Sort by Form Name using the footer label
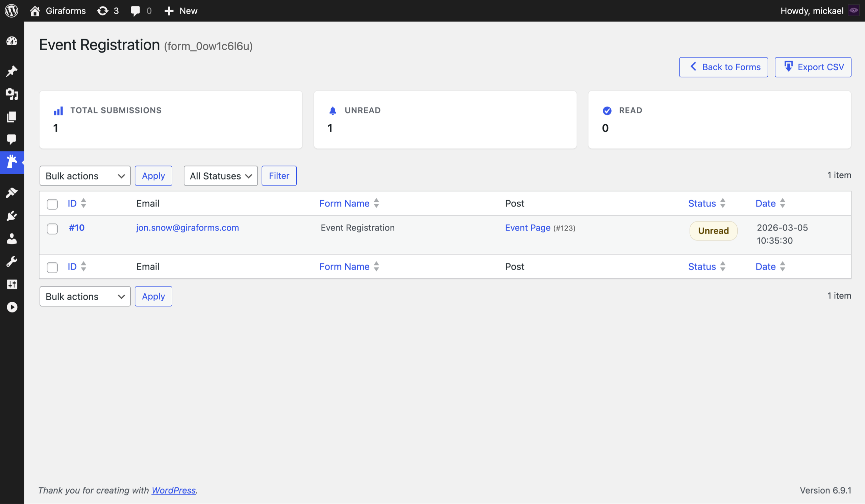 click(344, 267)
